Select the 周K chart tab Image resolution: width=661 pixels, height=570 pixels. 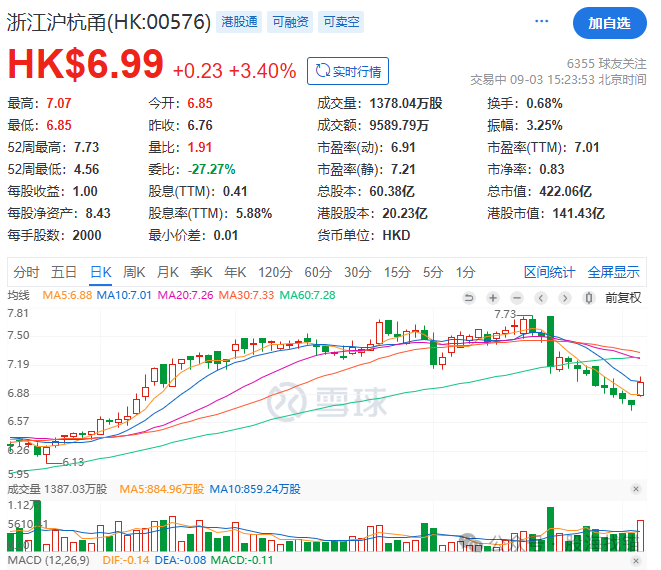(x=134, y=272)
